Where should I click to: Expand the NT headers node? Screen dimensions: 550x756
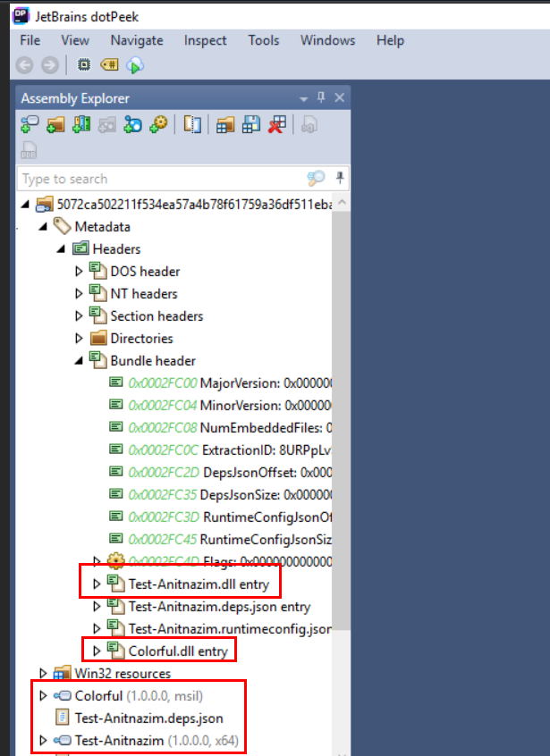(79, 294)
